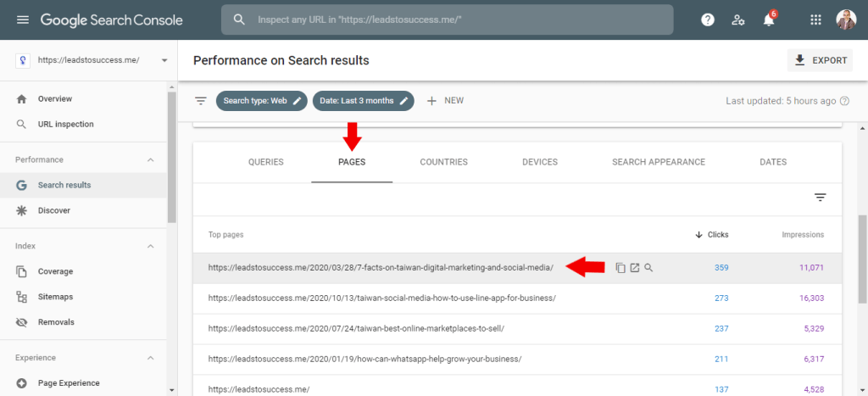Click the 6,317 impressions value

click(x=814, y=359)
